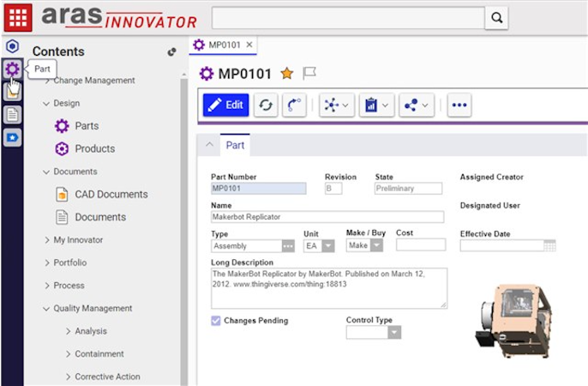The height and width of the screenshot is (386, 588).
Task: Click the promote/path arrow toolbar icon
Action: coord(294,105)
